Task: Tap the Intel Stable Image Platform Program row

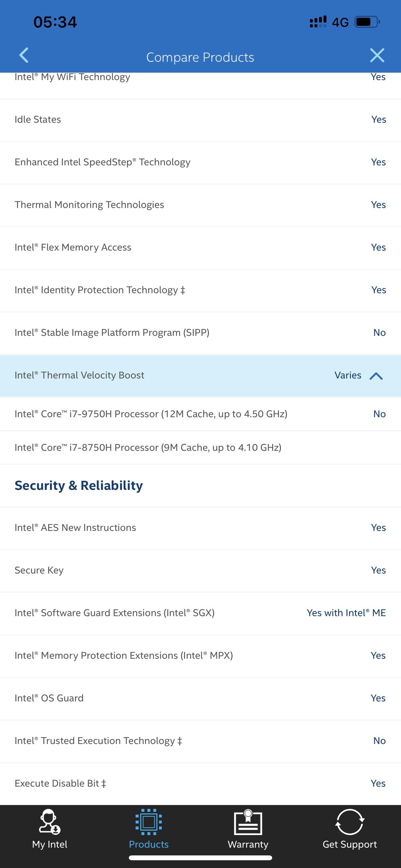Action: [200, 333]
